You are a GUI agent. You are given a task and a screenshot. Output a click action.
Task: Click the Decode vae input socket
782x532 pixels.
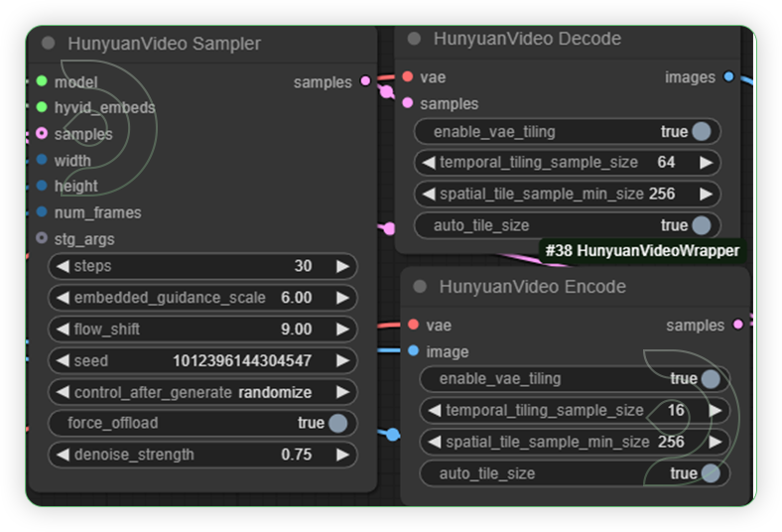click(408, 76)
